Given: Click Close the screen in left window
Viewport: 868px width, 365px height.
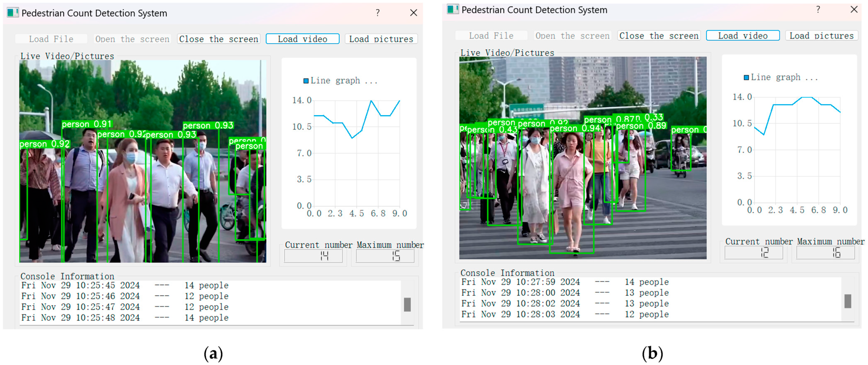Looking at the screenshot, I should coord(219,39).
